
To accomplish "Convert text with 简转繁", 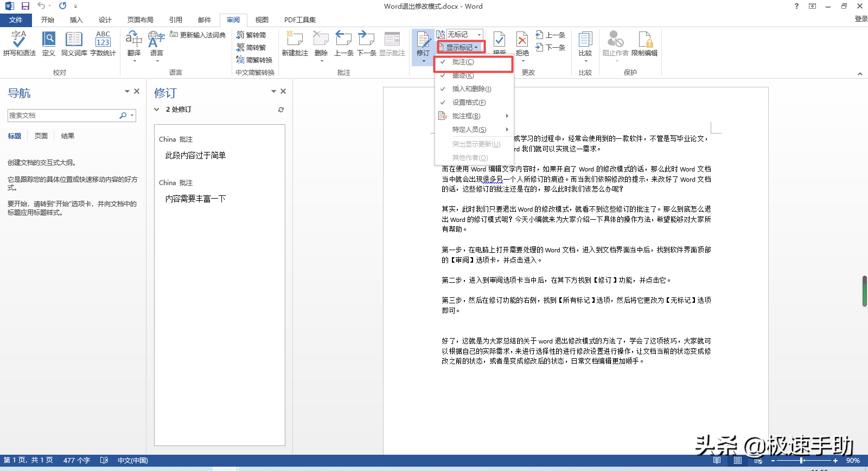I will (x=251, y=48).
